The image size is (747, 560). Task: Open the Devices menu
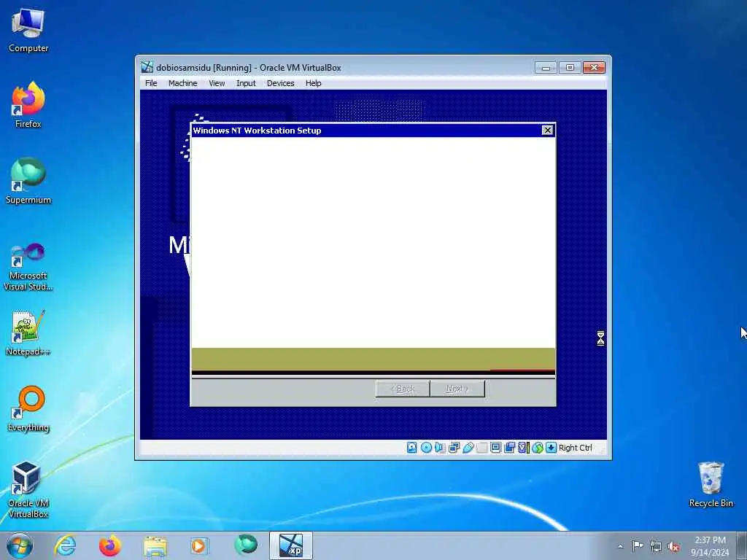click(x=281, y=83)
